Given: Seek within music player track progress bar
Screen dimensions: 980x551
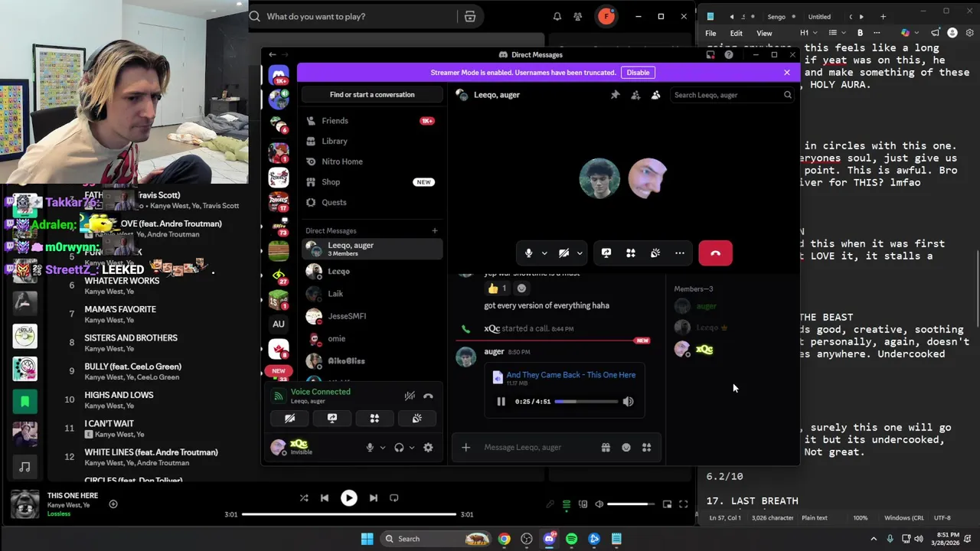Looking at the screenshot, I should click(x=348, y=514).
